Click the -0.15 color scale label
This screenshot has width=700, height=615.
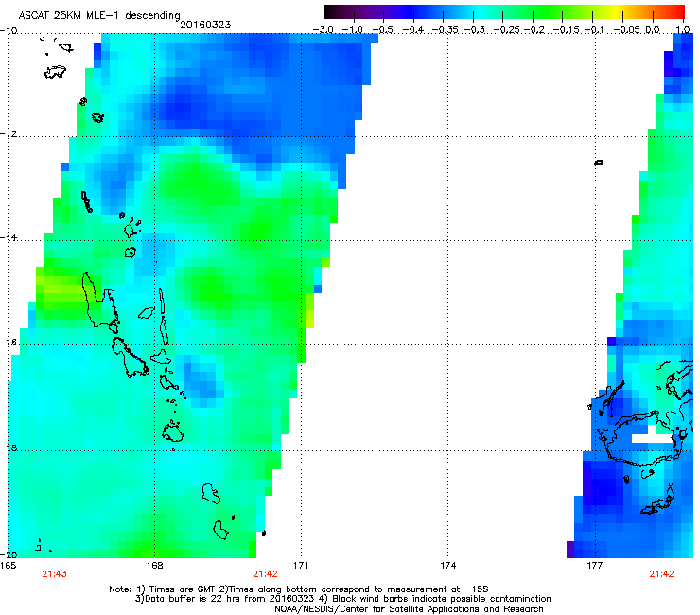[x=567, y=30]
